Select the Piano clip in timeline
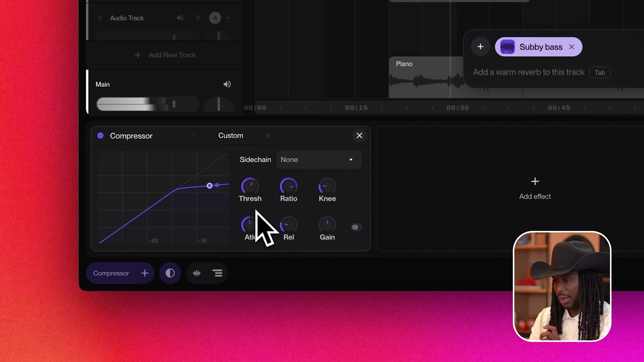Screen dimensions: 644x362 pyautogui.click(x=426, y=77)
